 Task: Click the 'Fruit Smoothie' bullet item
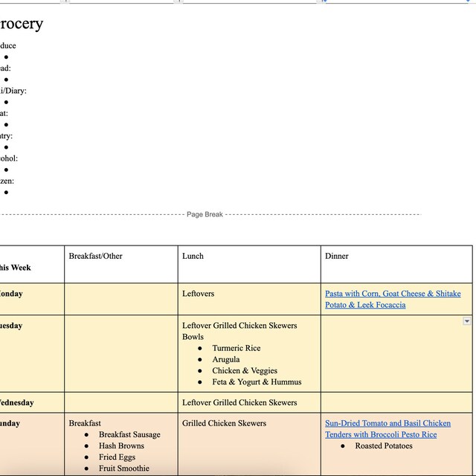click(124, 468)
